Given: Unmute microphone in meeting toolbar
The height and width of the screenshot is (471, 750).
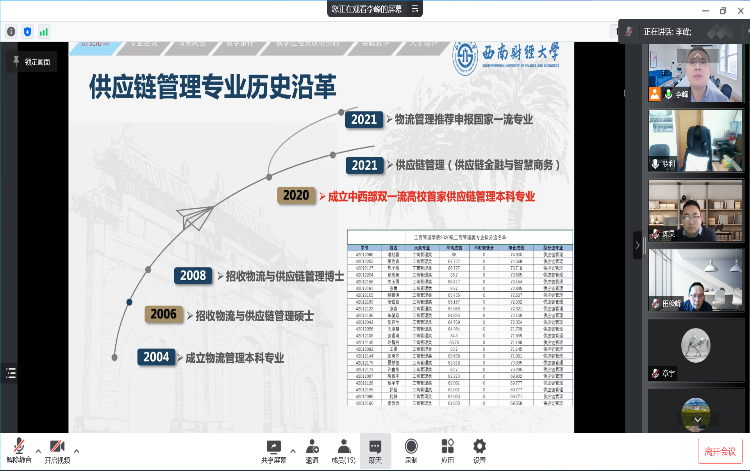Looking at the screenshot, I should click(x=17, y=448).
